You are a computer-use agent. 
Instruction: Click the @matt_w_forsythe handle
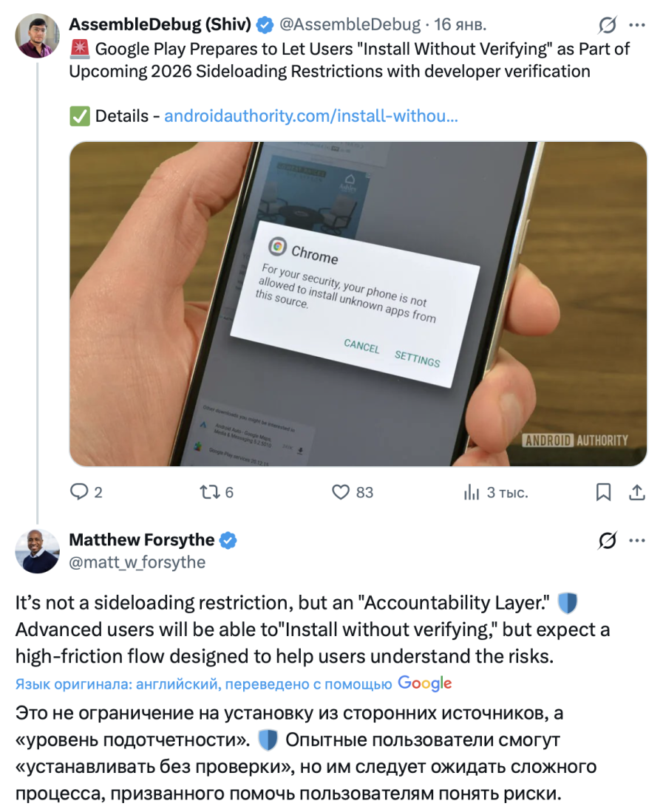[137, 563]
